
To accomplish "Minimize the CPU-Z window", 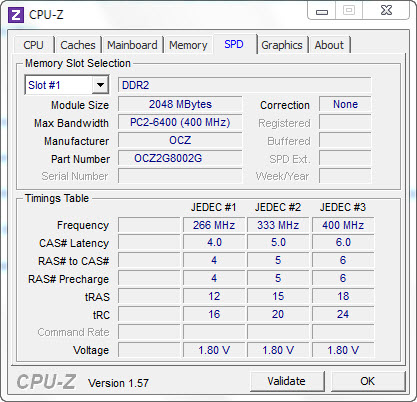I will click(x=322, y=11).
